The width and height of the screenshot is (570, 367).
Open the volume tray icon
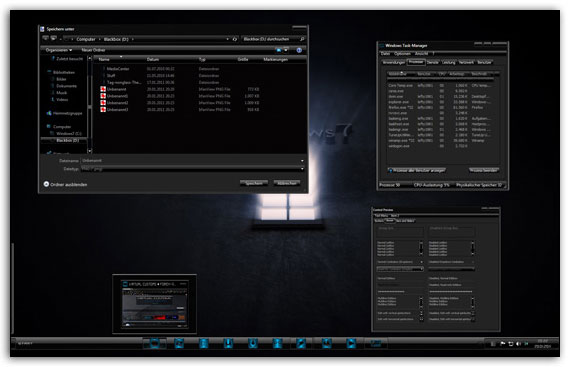click(x=519, y=343)
